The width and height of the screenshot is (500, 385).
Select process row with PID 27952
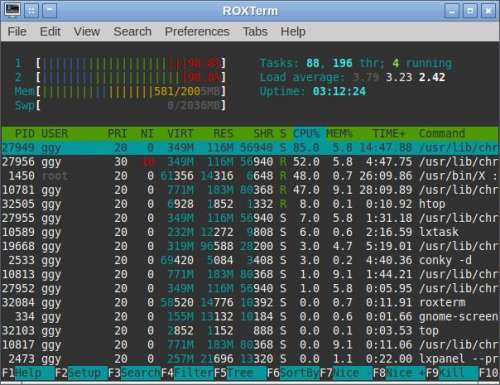(x=250, y=289)
